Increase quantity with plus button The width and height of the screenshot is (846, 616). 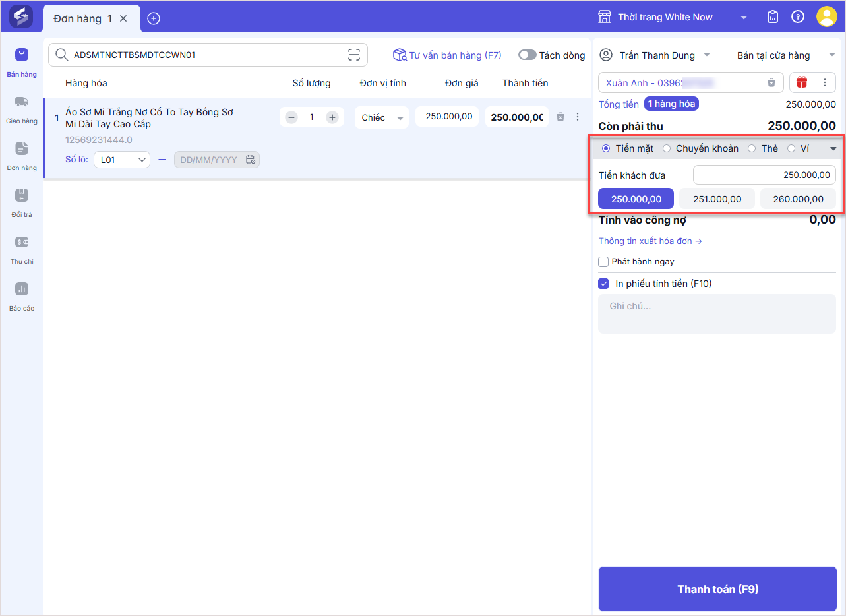[332, 117]
